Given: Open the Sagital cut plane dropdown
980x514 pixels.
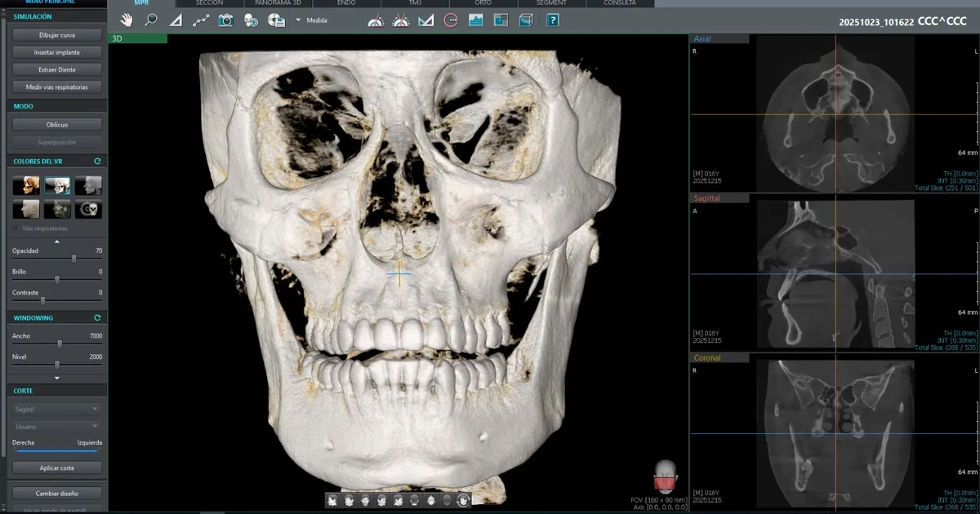Looking at the screenshot, I should [57, 409].
